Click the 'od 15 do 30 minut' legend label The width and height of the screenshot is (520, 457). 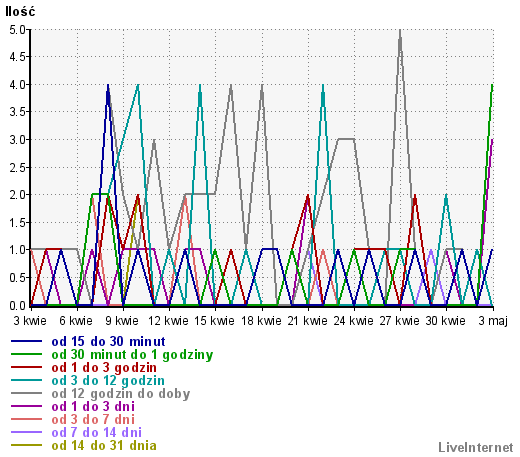pos(108,341)
